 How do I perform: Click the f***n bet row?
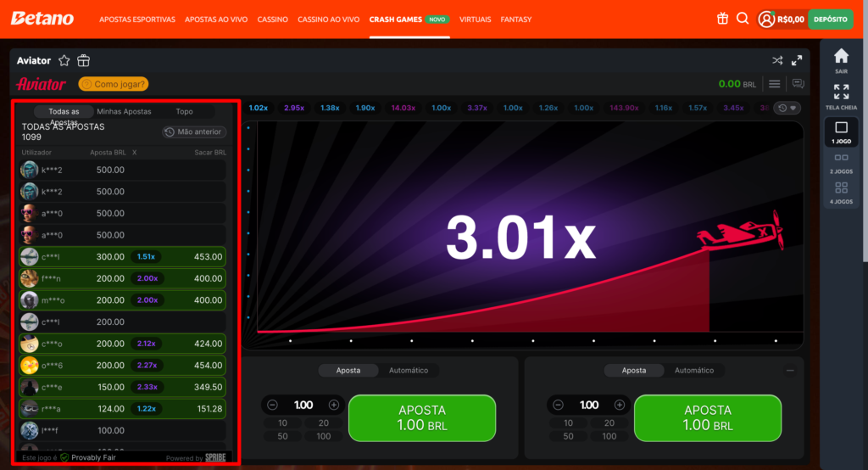click(x=122, y=278)
